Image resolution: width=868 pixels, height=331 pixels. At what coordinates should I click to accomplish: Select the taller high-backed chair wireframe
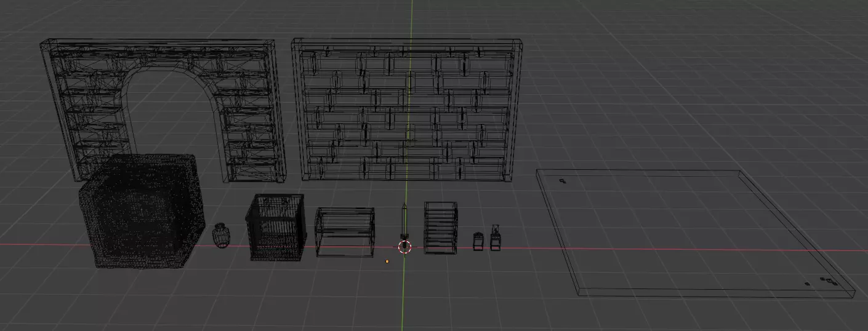coord(496,238)
